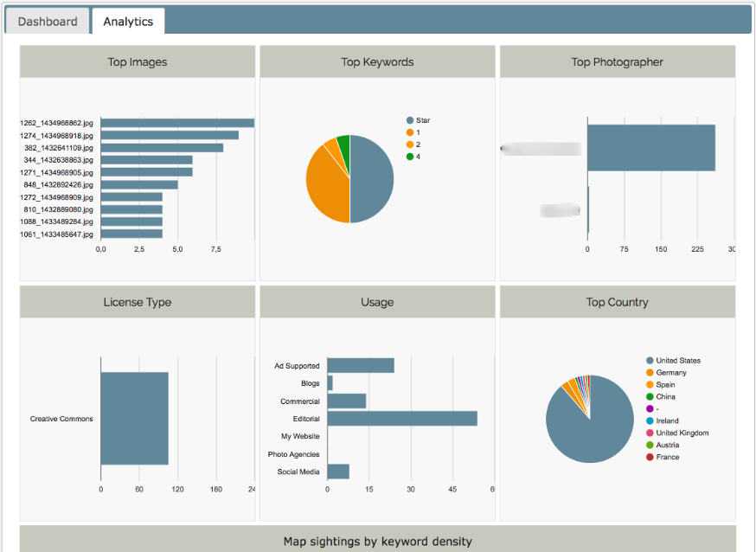Toggle the China legend entry
756x552 pixels.
(650, 397)
